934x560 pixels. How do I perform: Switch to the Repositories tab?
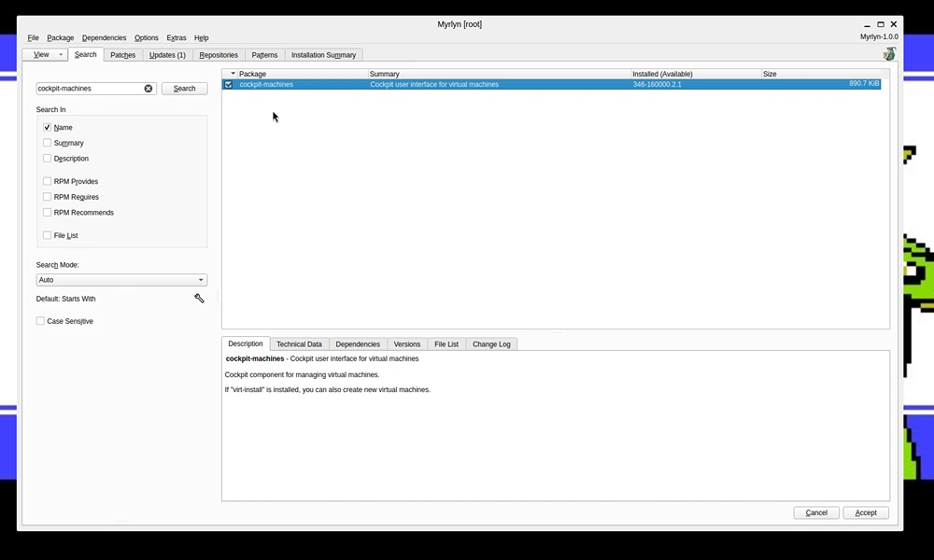[x=219, y=55]
